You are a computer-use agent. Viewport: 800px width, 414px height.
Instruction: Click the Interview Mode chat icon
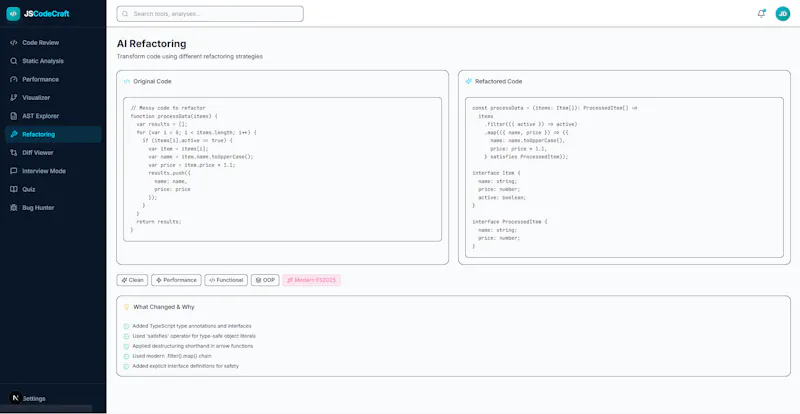pyautogui.click(x=14, y=171)
